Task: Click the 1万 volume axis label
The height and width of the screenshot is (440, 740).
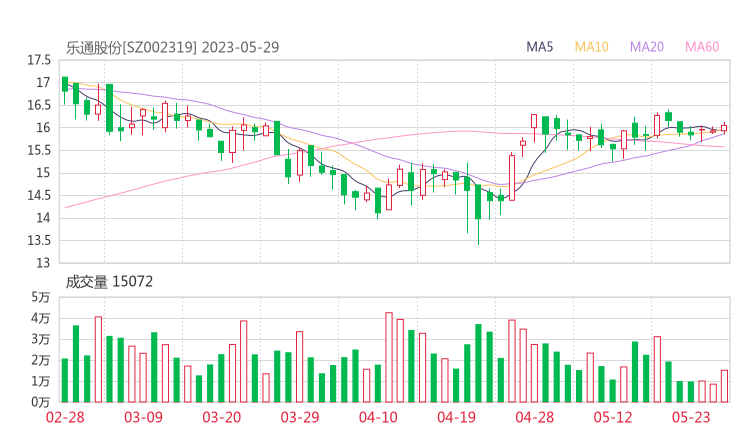Action: tap(41, 381)
